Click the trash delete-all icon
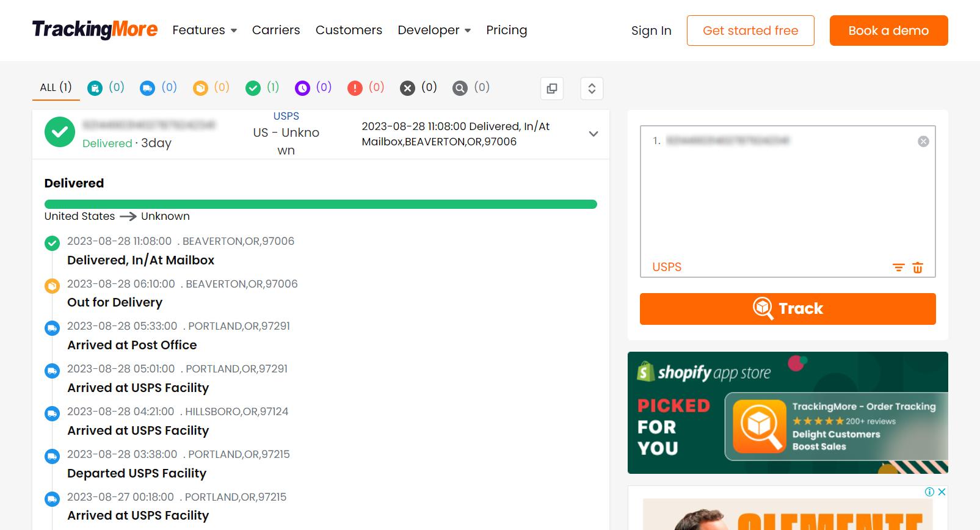 pos(918,267)
